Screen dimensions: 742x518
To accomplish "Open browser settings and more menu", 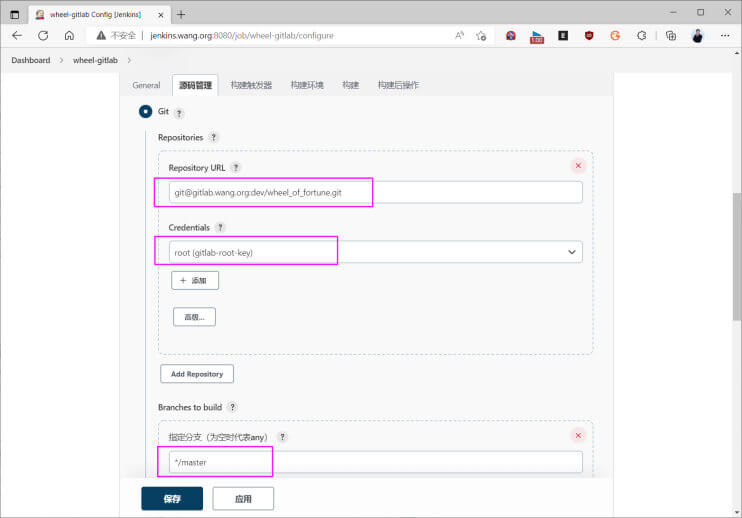I will (725, 35).
